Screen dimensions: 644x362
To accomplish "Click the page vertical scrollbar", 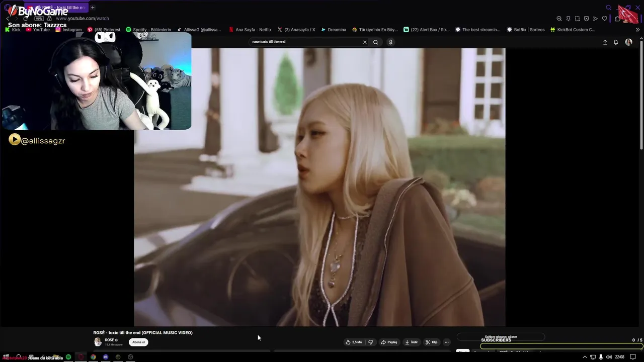I will [x=641, y=96].
